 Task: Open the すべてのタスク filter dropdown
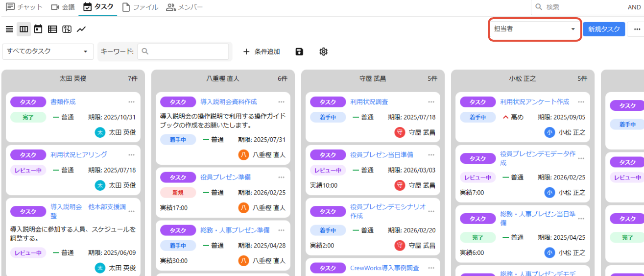[48, 51]
